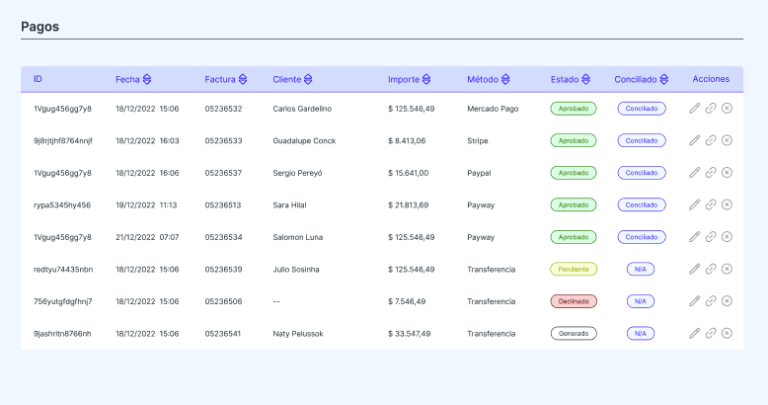Sort table by Método column
This screenshot has height=405, width=768.
505,79
